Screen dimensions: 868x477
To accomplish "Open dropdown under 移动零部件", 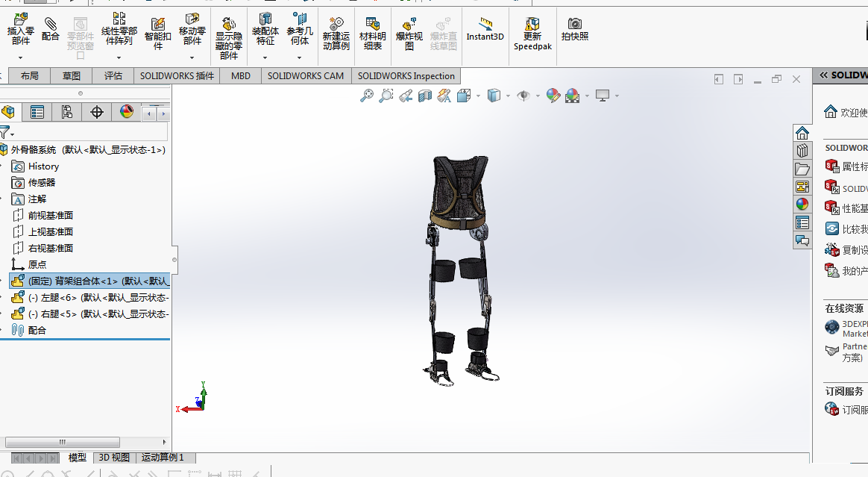I will tap(192, 57).
